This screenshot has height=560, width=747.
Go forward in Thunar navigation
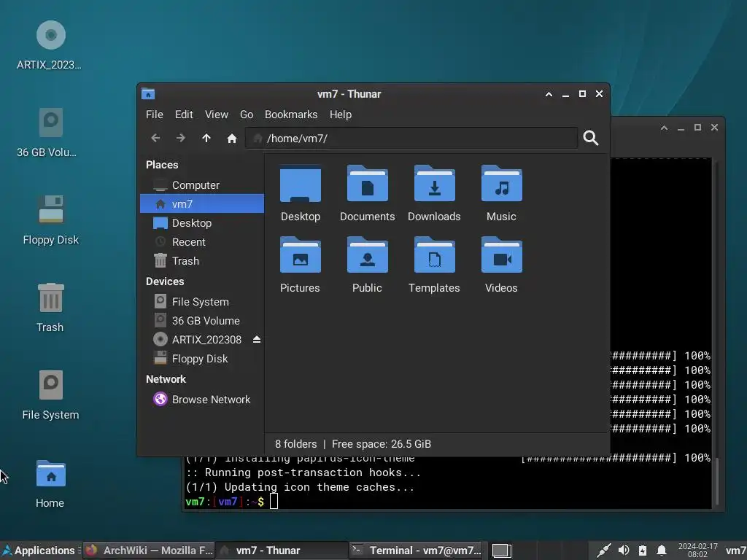[x=181, y=138]
